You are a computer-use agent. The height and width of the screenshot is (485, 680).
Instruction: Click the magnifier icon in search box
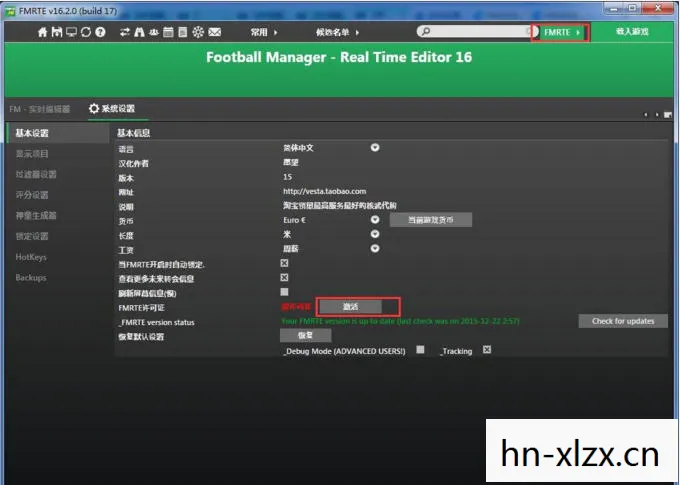[x=426, y=31]
